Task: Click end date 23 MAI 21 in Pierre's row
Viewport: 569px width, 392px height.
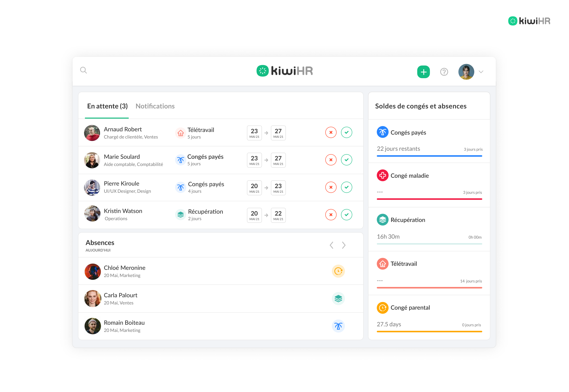Action: [278, 188]
